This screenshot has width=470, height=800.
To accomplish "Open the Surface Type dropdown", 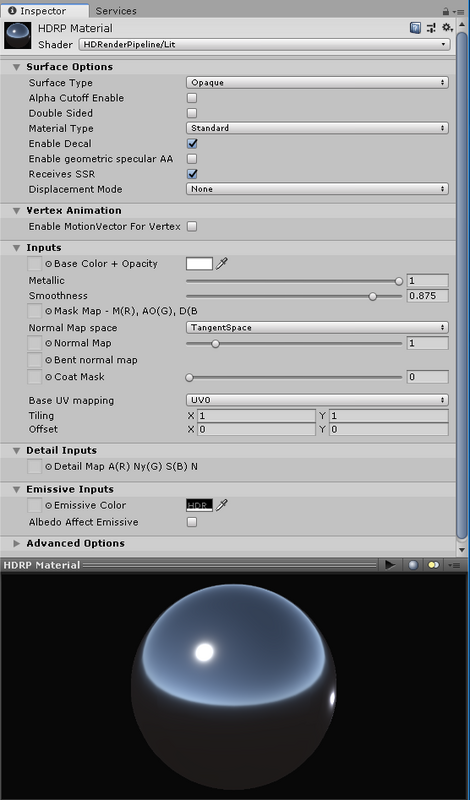I will pos(317,82).
